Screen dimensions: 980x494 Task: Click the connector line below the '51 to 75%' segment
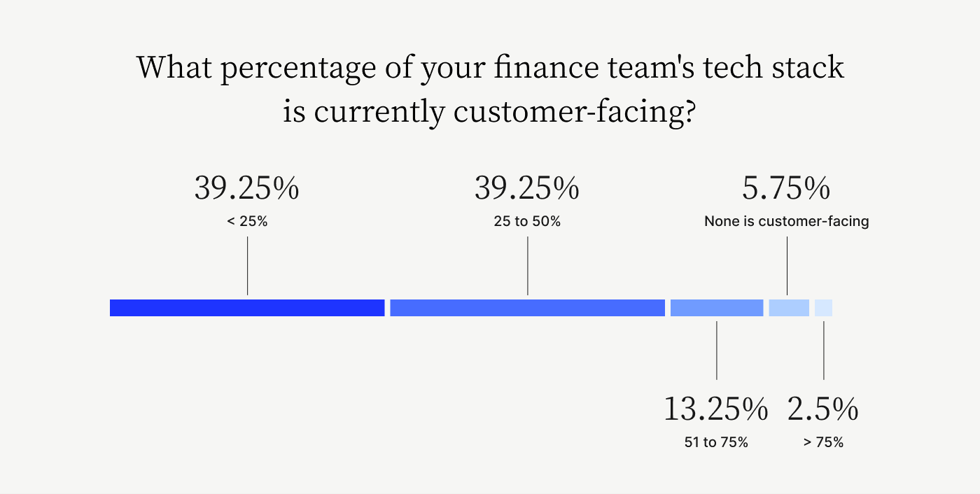point(717,351)
